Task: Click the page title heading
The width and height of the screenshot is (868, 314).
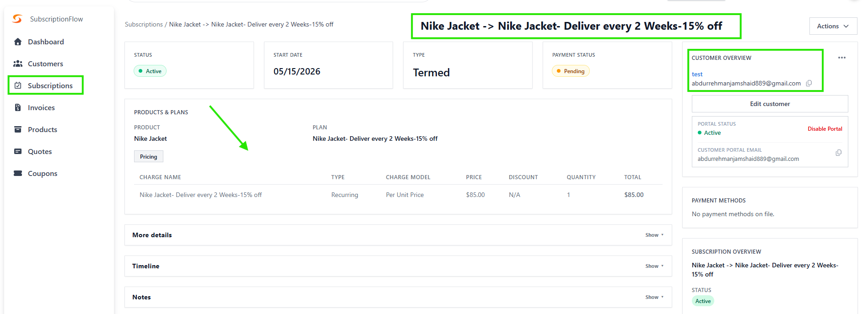Action: pyautogui.click(x=571, y=26)
